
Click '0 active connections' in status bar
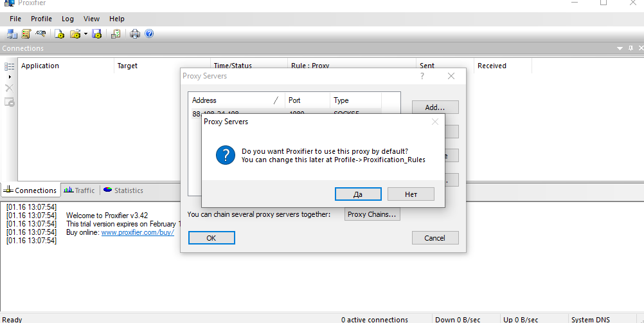[375, 319]
